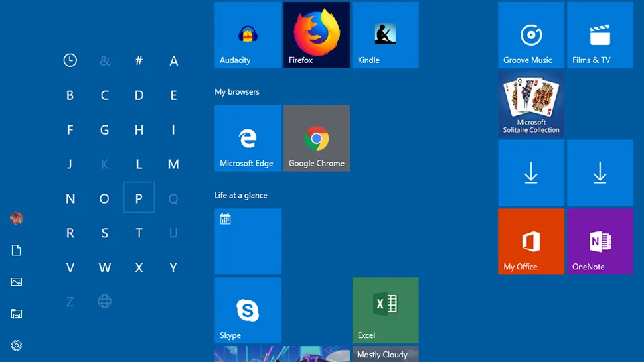Select the # symbol in the app index
644x362 pixels.
tap(139, 61)
